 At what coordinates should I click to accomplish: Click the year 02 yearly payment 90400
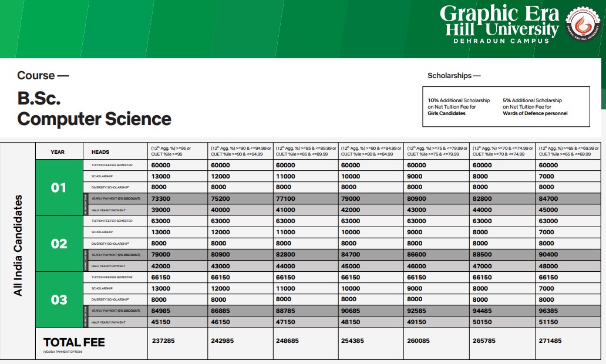coord(548,255)
